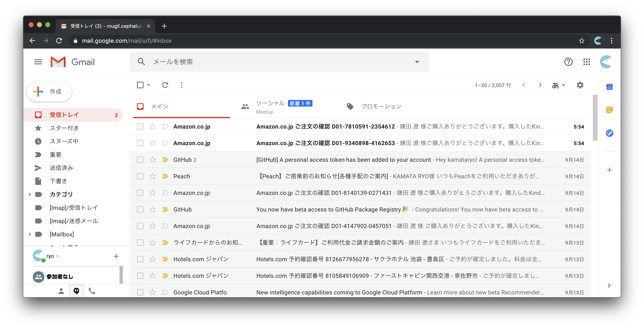Click the Gmail logo
This screenshot has height=328, width=644.
[72, 62]
